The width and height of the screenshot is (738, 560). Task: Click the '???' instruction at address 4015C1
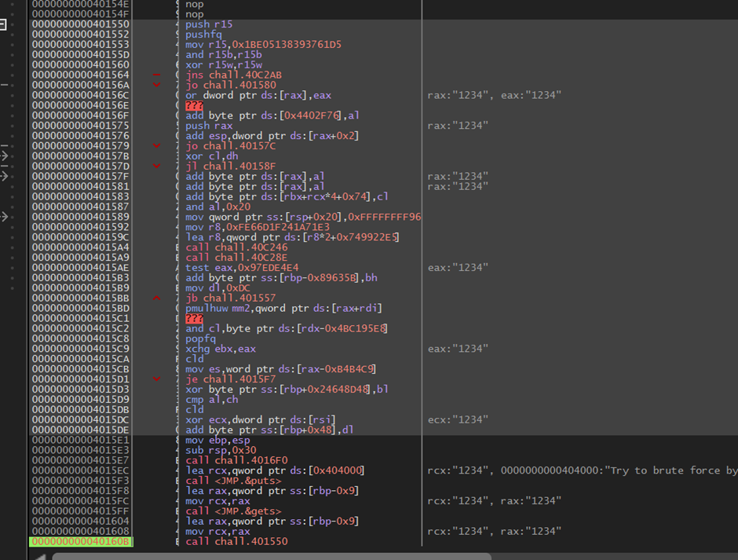[194, 318]
